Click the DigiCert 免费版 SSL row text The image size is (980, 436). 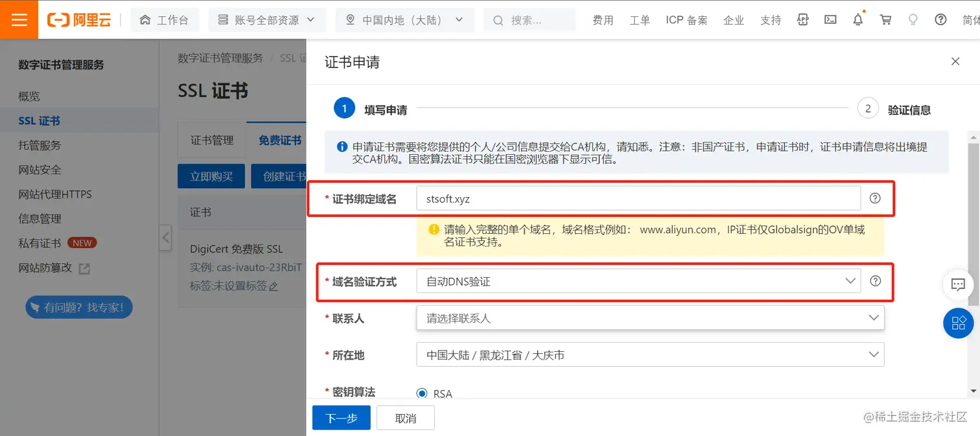pyautogui.click(x=237, y=249)
